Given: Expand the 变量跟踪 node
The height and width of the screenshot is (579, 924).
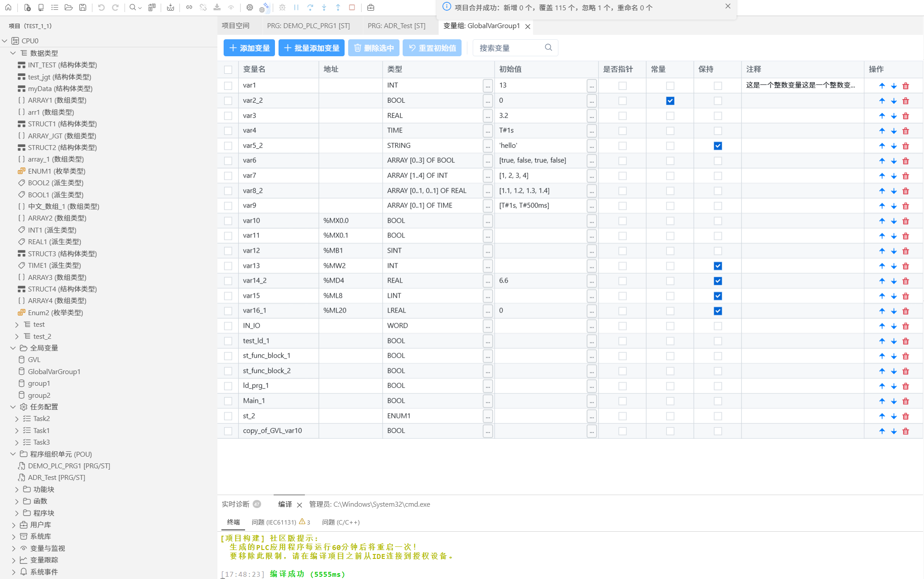Looking at the screenshot, I should (13, 560).
